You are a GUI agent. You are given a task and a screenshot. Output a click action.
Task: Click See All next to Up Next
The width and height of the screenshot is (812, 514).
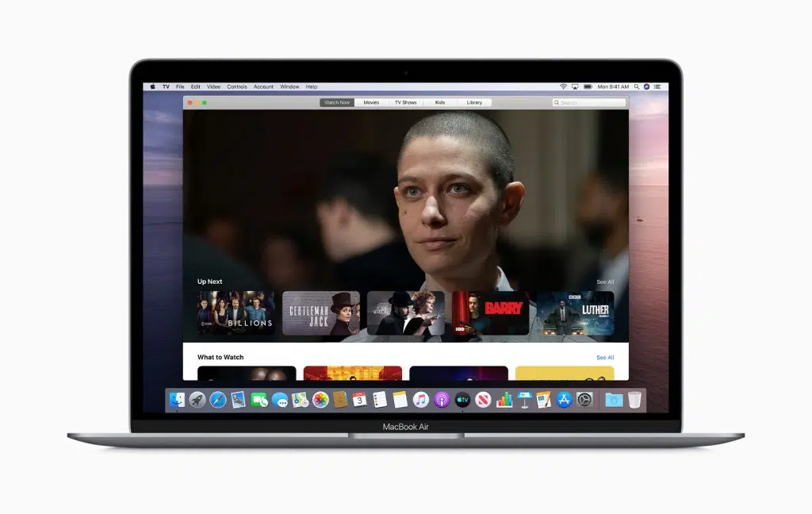coord(605,282)
